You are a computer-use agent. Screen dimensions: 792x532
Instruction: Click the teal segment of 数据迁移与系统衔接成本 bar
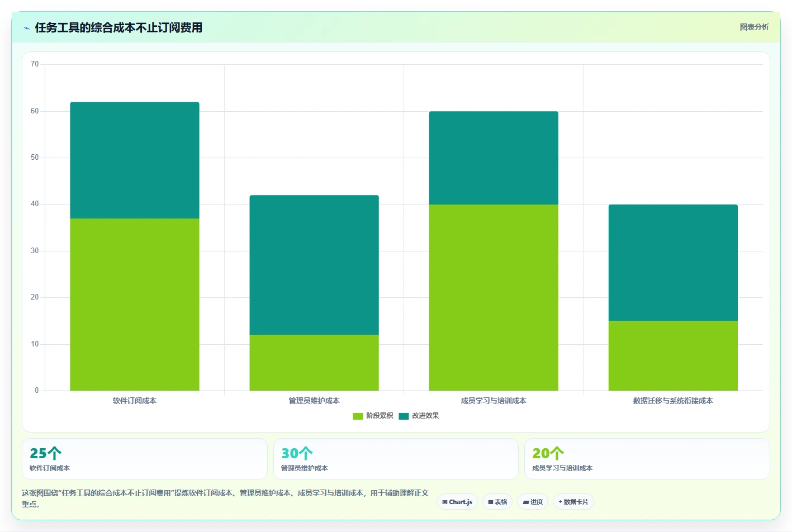[673, 263]
